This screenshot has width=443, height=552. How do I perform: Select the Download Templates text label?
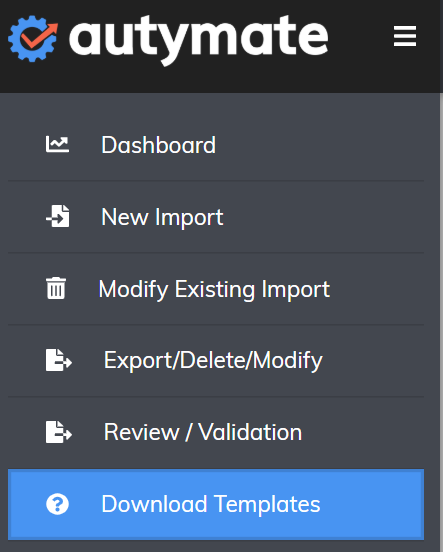click(211, 504)
